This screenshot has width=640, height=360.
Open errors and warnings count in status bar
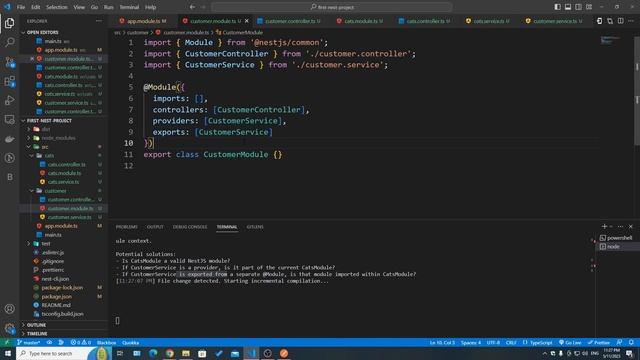tap(80, 342)
